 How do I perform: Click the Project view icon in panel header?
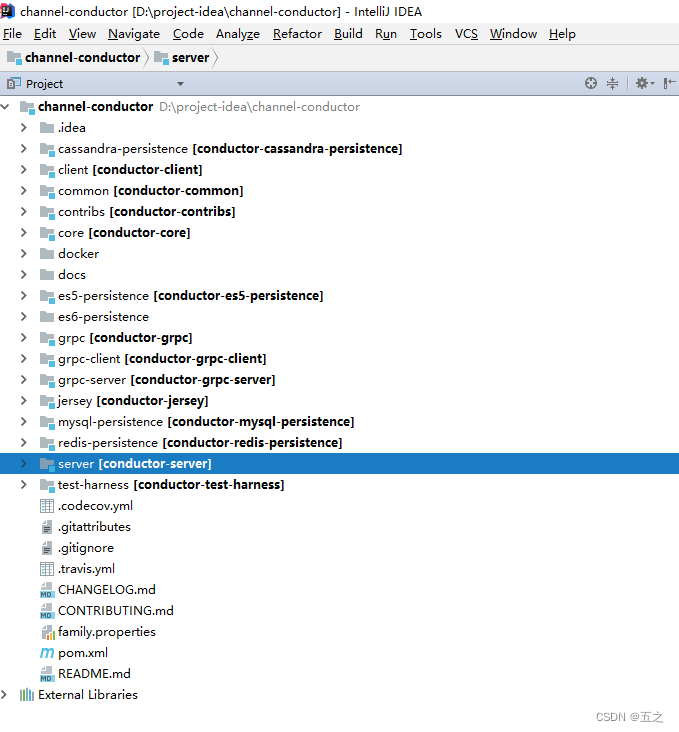coord(14,84)
